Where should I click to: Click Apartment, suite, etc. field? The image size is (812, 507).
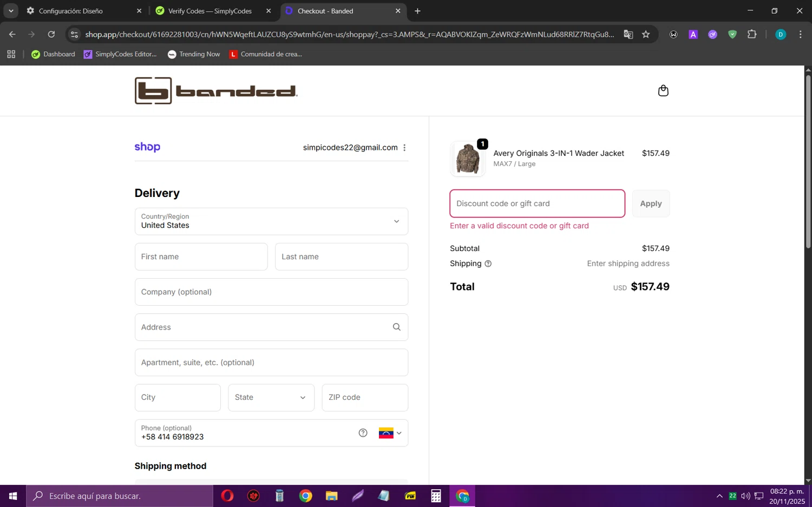pos(271,363)
